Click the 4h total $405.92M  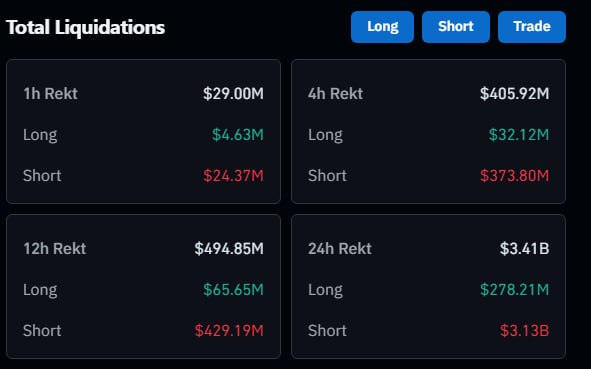coord(514,93)
